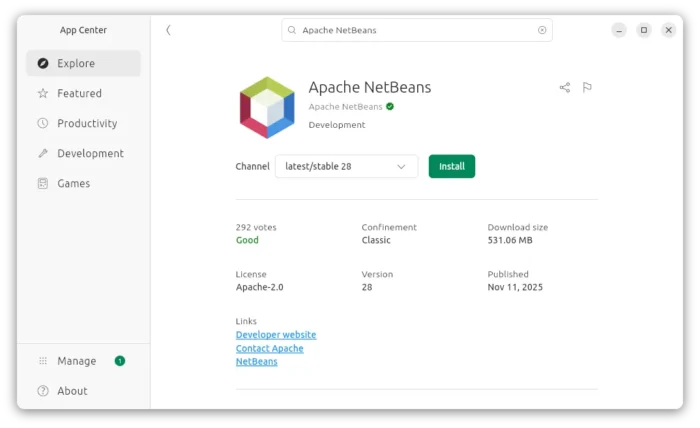Click the Contact Apache NetBeans link

coord(269,349)
